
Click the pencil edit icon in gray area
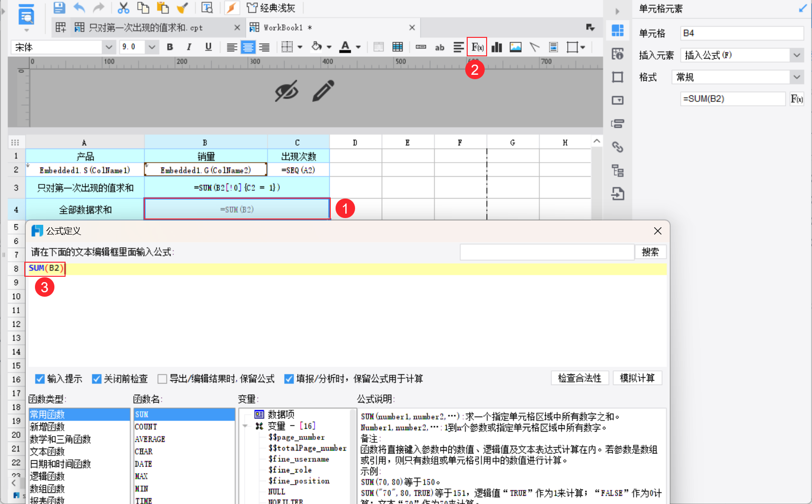point(323,91)
